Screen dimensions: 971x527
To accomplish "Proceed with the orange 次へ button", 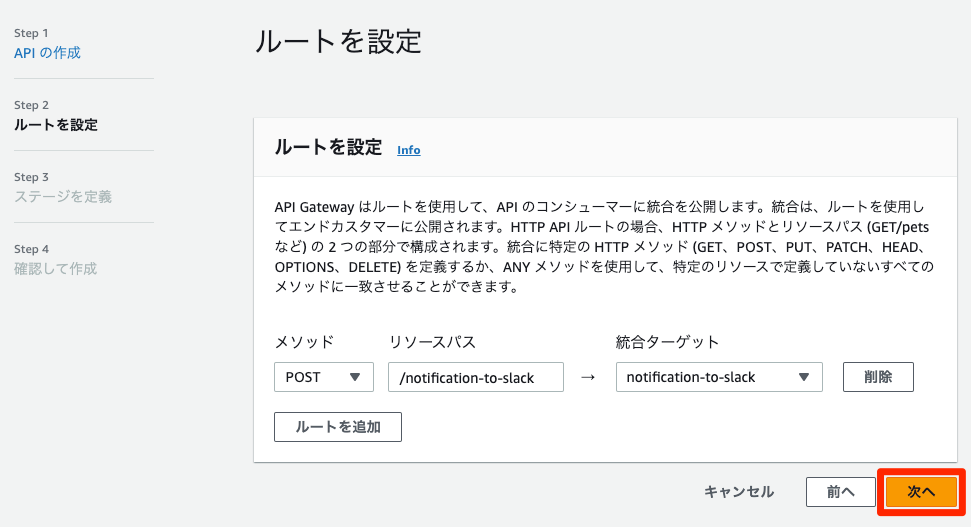I will 920,491.
